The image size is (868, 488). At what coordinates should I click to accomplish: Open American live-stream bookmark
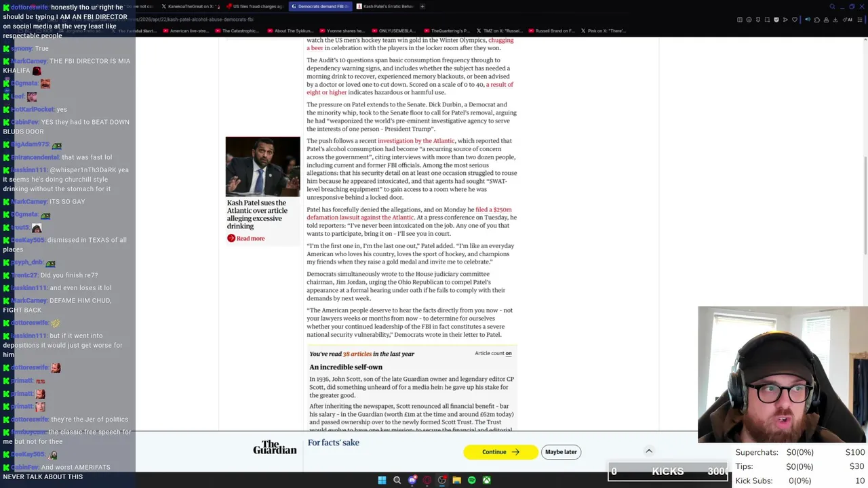[184, 30]
